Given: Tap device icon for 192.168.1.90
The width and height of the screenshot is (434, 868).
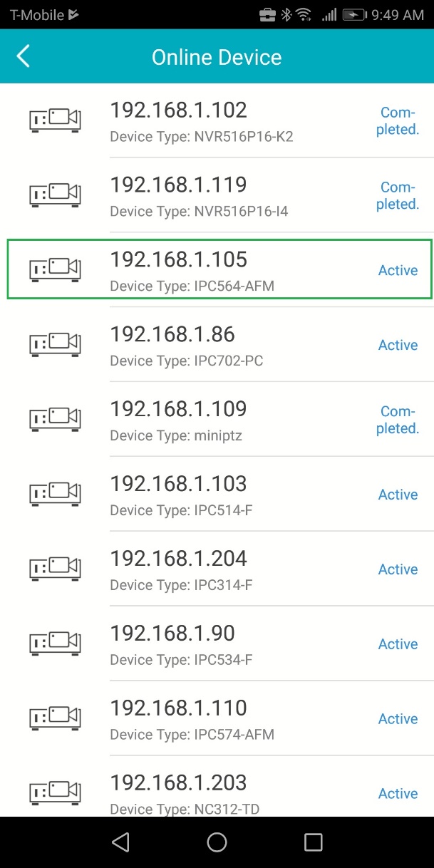Looking at the screenshot, I should pos(55,644).
